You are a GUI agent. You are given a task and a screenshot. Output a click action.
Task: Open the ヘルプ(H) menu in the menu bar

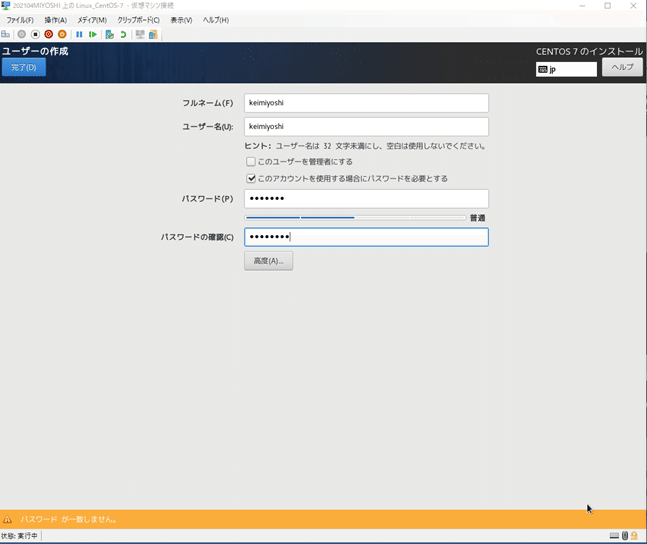tap(216, 20)
